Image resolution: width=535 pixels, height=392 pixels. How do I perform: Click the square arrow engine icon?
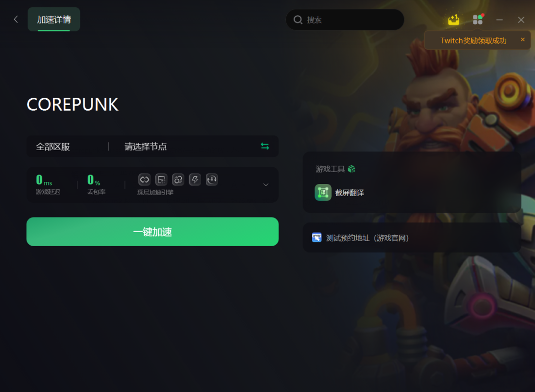[x=161, y=180]
